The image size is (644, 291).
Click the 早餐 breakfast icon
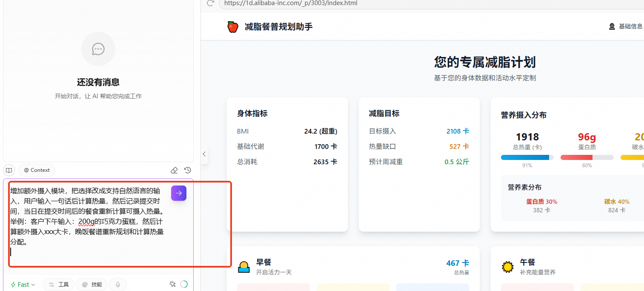coord(243,267)
